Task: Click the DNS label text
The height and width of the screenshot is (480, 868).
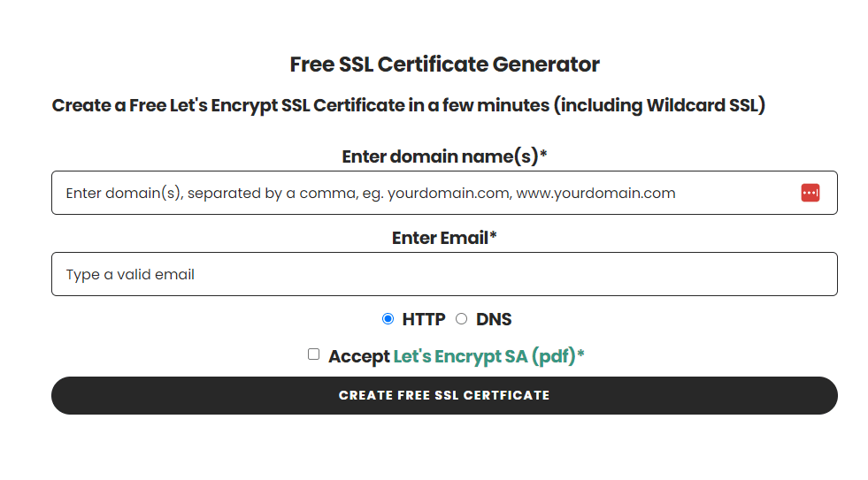Action: tap(494, 320)
